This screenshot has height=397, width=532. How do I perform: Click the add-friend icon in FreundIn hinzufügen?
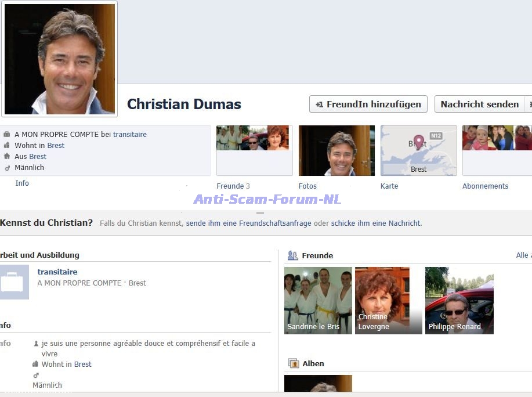coord(319,104)
